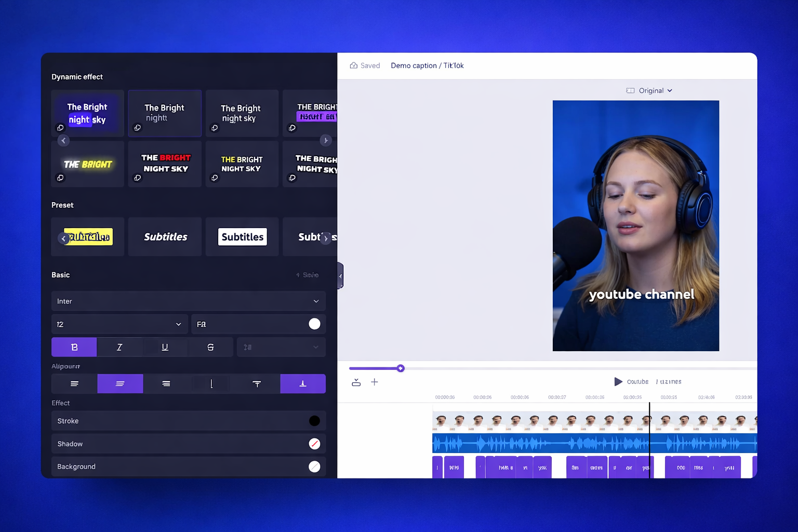Image resolution: width=798 pixels, height=532 pixels.
Task: Apply strikethrough formatting icon
Action: pos(210,347)
